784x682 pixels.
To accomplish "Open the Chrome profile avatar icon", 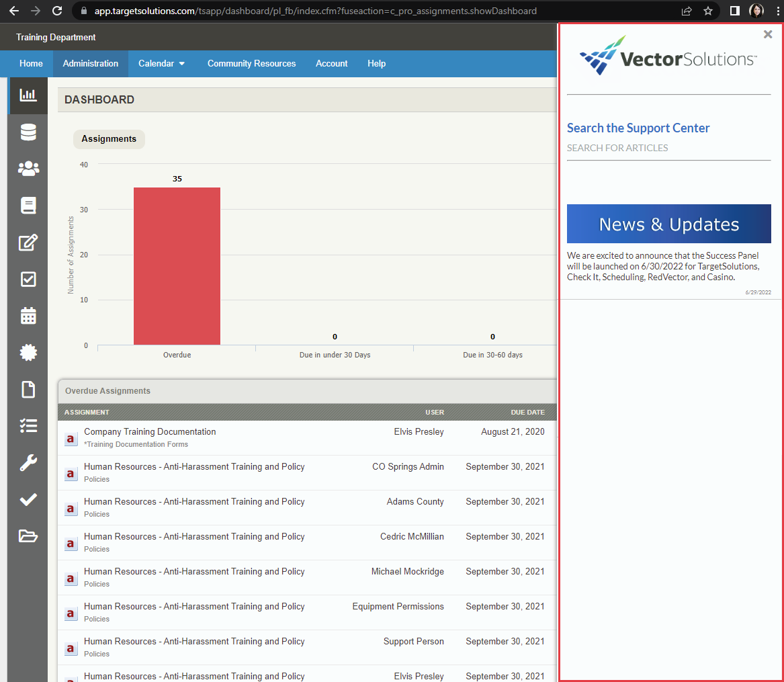I will click(x=756, y=11).
